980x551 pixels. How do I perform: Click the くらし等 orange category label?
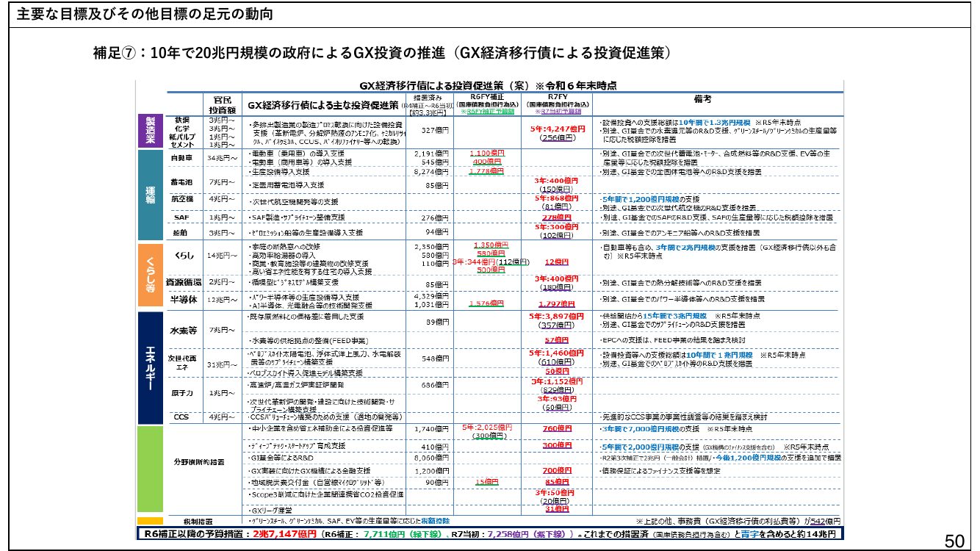tap(150, 273)
